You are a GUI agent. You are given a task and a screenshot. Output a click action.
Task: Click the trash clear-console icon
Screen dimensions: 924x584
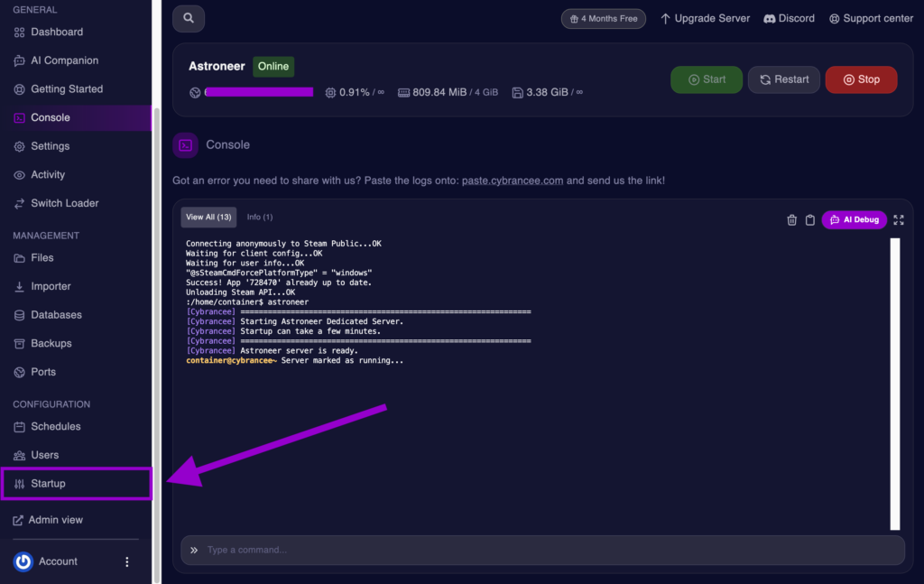[792, 220]
